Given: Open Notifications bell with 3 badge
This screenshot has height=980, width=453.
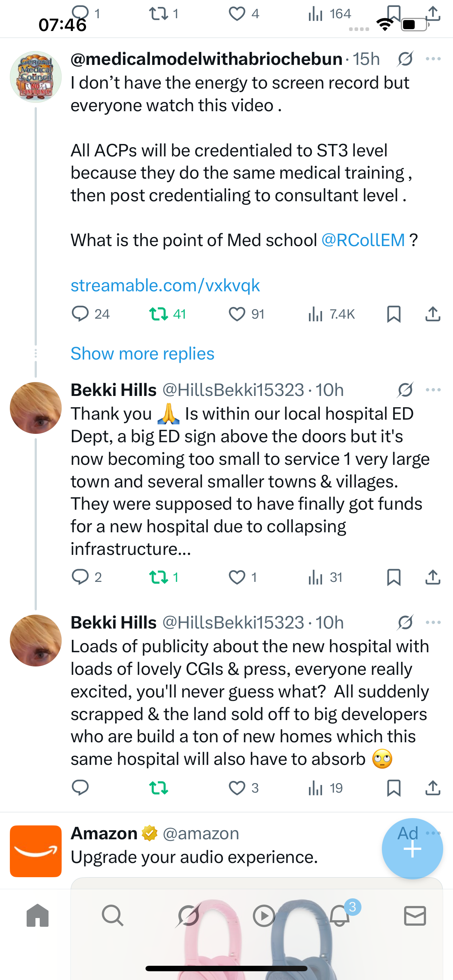Looking at the screenshot, I should point(340,915).
